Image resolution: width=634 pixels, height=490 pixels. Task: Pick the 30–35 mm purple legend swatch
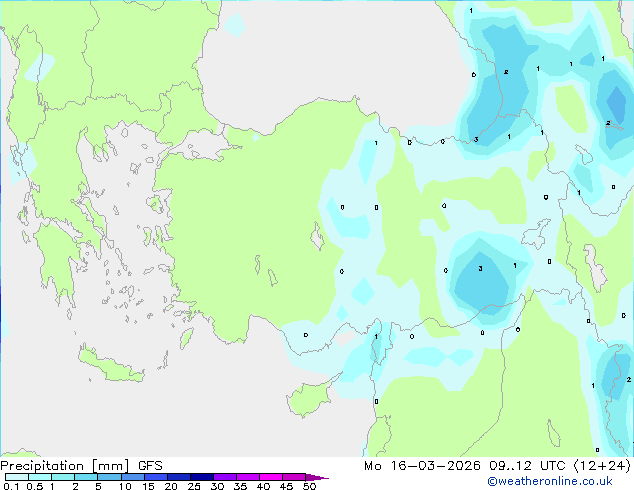tap(225, 477)
